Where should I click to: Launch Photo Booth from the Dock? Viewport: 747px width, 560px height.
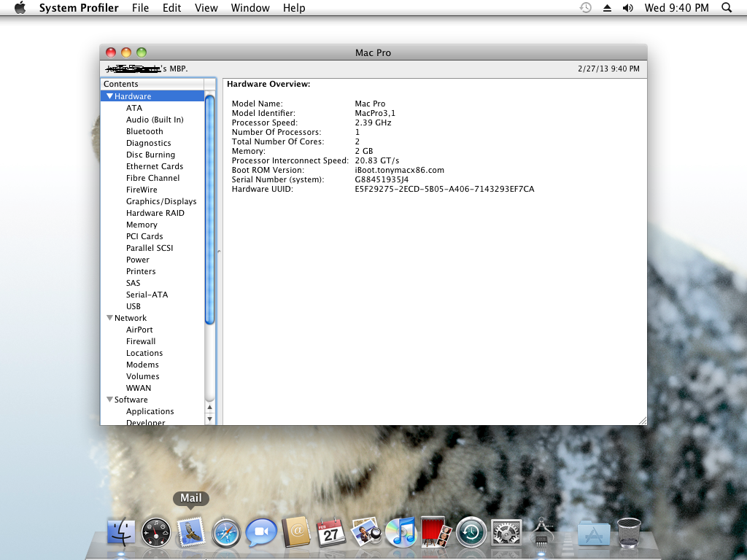(436, 532)
